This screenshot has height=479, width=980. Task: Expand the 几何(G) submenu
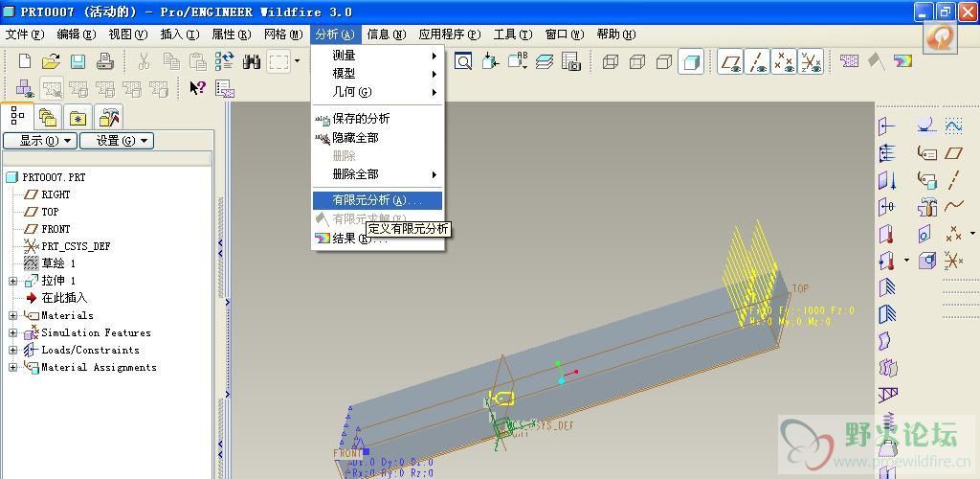tap(377, 92)
